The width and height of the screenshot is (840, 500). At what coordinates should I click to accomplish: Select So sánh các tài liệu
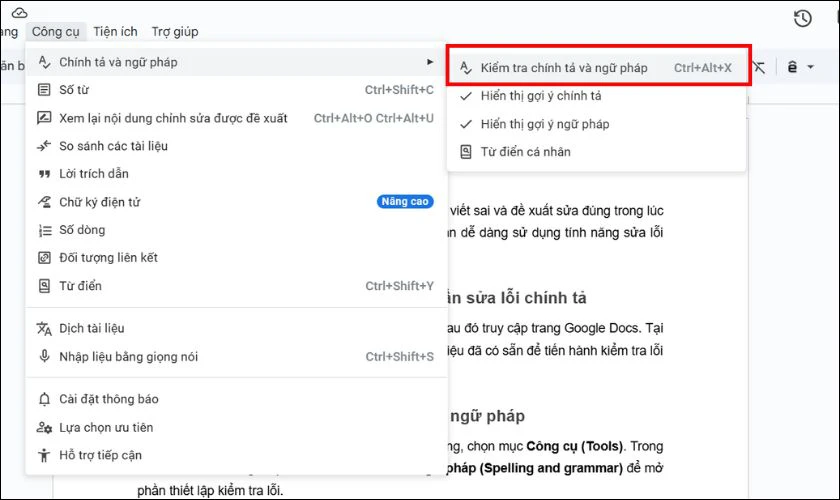pos(236,146)
